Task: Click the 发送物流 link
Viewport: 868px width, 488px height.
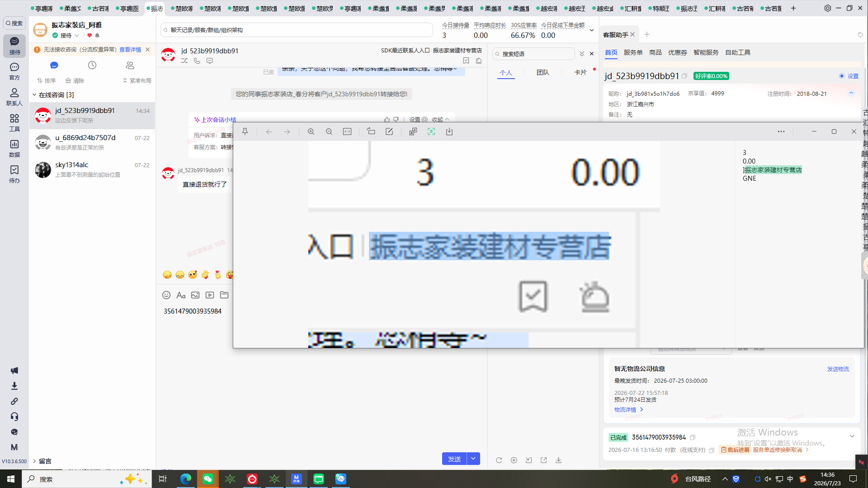Action: pos(838,369)
